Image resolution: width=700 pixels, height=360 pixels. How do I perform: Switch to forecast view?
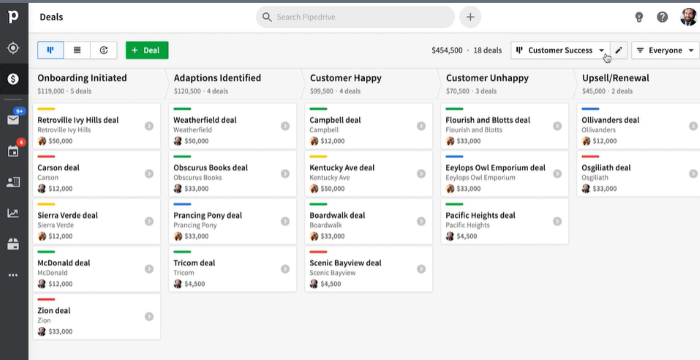pyautogui.click(x=104, y=50)
